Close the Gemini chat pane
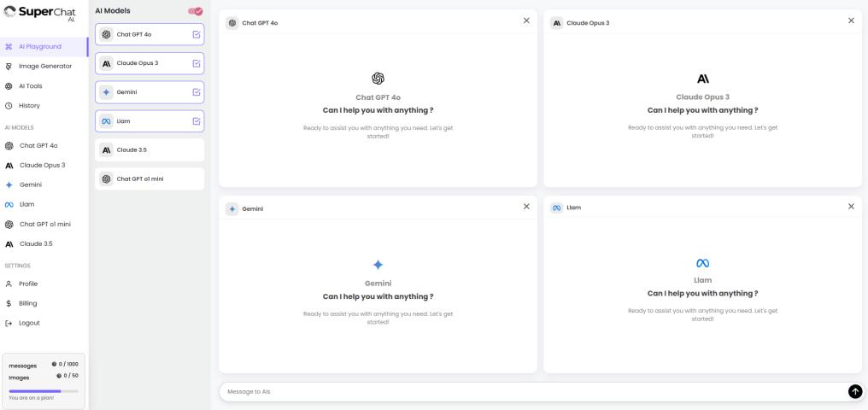 point(525,207)
